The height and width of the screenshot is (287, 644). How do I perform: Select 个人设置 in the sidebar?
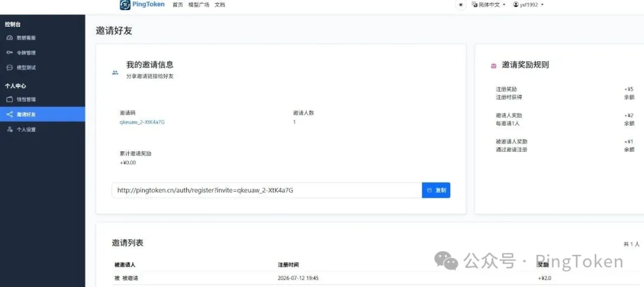(x=42, y=130)
